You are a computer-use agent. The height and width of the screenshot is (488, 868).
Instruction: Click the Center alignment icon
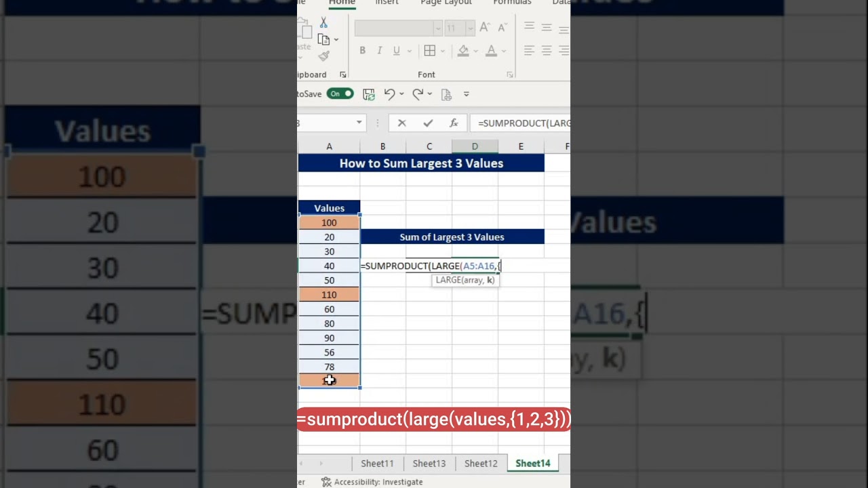(547, 51)
